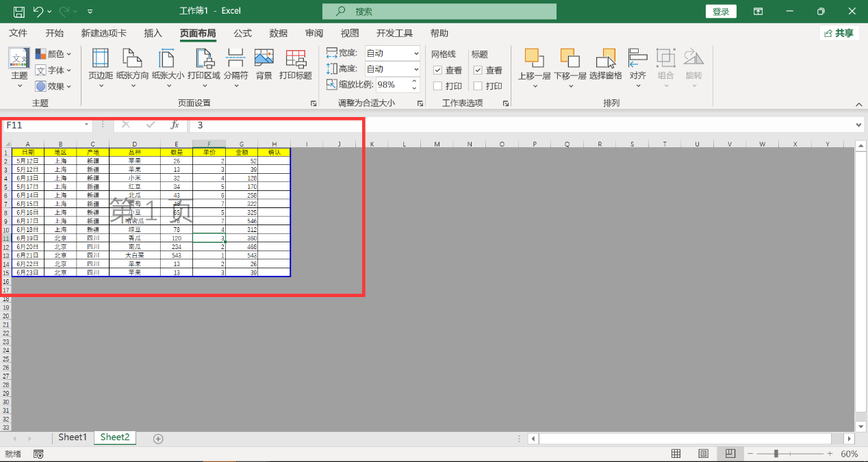
Task: Switch to the Data (数据) tab
Action: pyautogui.click(x=279, y=33)
